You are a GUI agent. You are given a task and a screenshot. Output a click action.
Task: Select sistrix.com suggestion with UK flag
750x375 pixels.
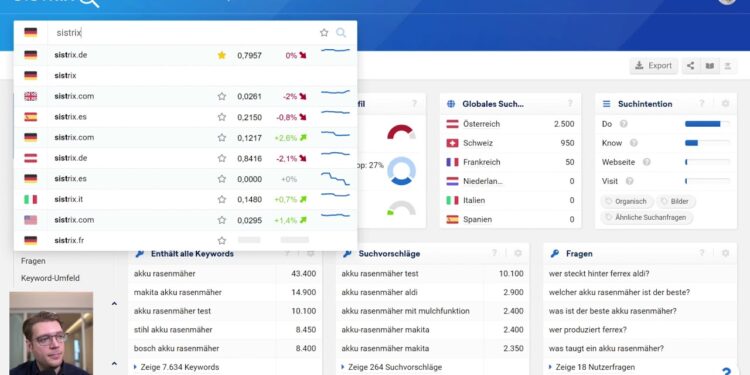185,96
